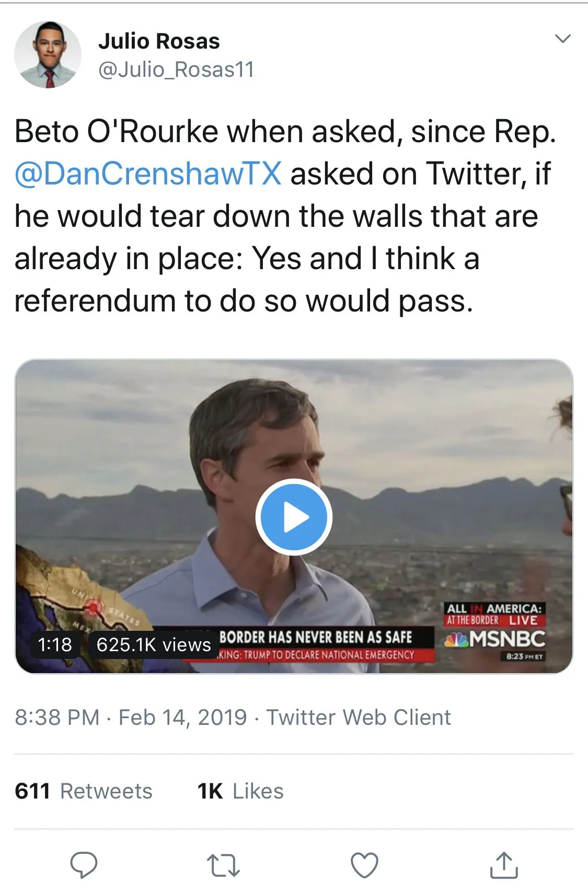Open the @Julio_Rosas11 handle
Screen dimensions: 588x890
(x=176, y=70)
